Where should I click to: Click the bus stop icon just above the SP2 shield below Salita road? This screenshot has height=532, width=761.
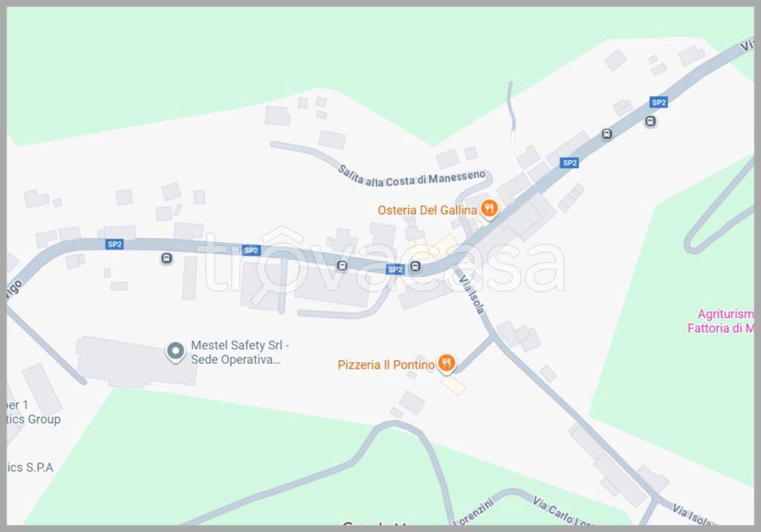[606, 134]
